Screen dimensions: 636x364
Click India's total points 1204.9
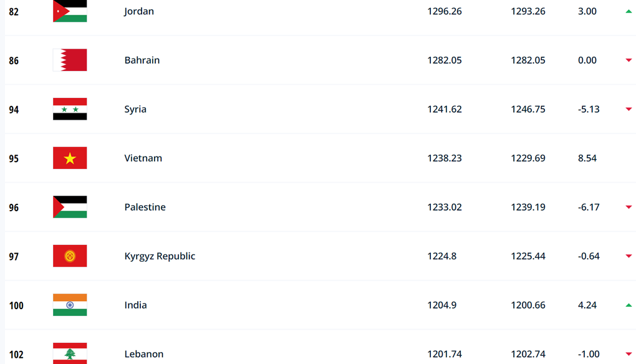click(441, 305)
